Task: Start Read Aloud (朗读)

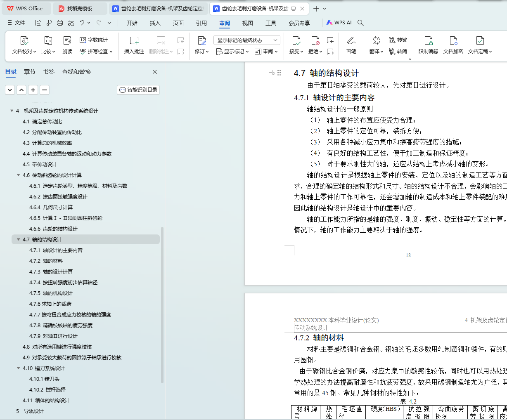Action: click(67, 46)
